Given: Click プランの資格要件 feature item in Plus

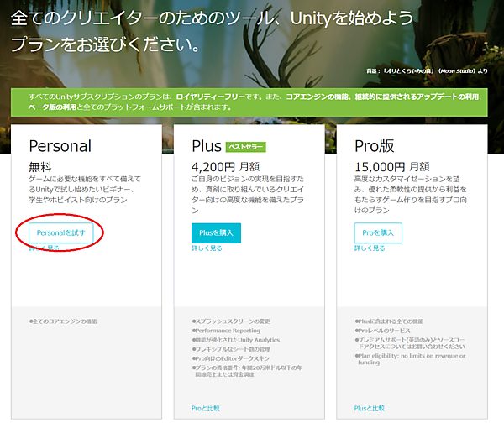Looking at the screenshot, I should point(247,371).
